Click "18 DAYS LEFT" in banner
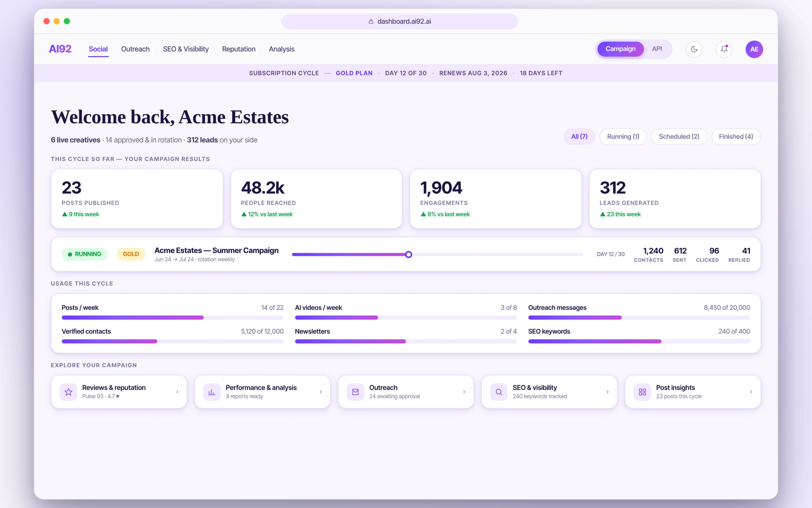Screen dimensions: 812x508 pos(541,73)
